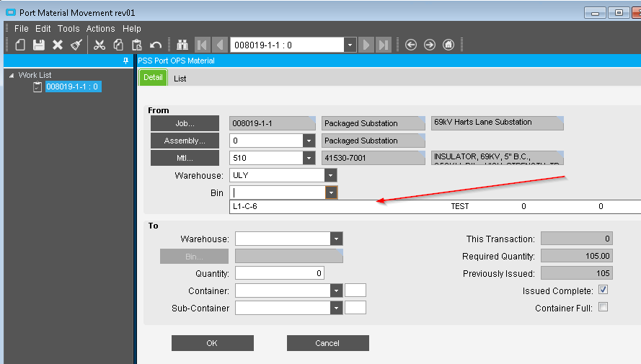Click the New document toolbar icon
This screenshot has height=364, width=641.
tap(20, 45)
